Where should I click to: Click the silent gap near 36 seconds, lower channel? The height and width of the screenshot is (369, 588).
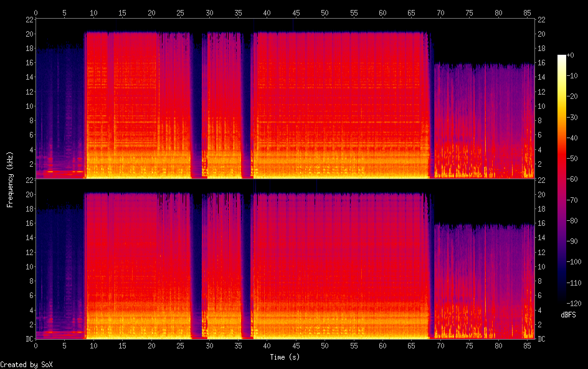(x=245, y=261)
